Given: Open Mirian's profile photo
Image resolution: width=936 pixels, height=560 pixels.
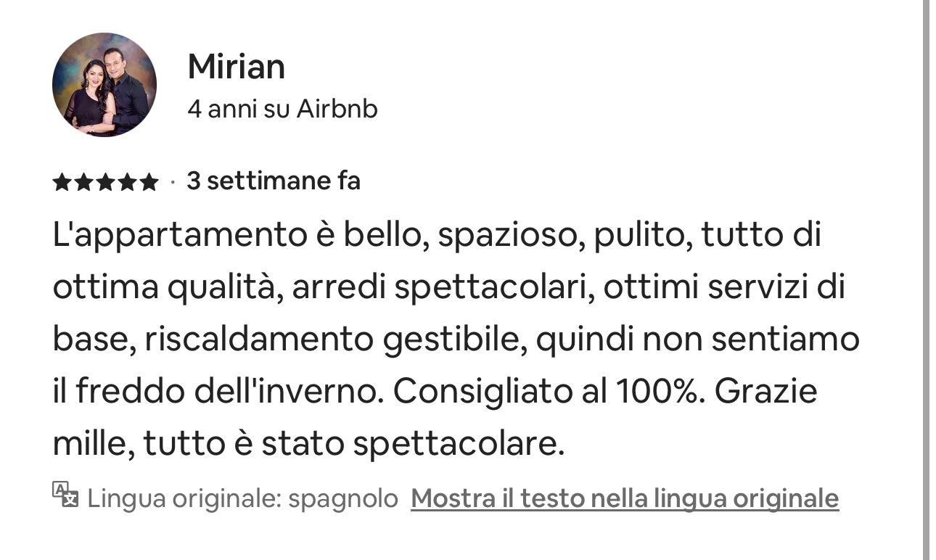Looking at the screenshot, I should (104, 84).
